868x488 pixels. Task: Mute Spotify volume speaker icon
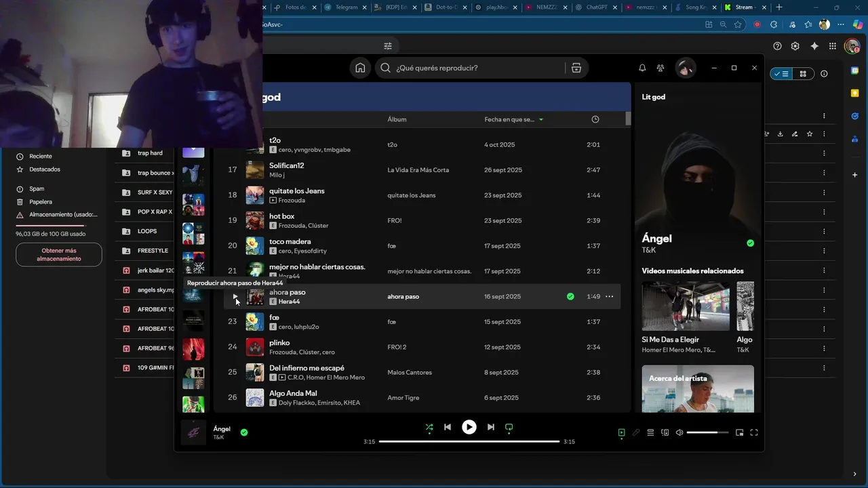(679, 432)
